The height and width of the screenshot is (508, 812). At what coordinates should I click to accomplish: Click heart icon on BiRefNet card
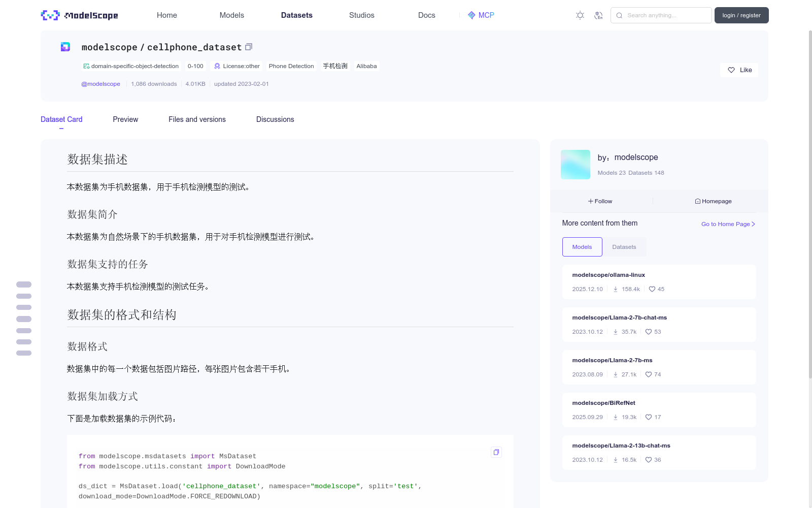[x=649, y=417]
